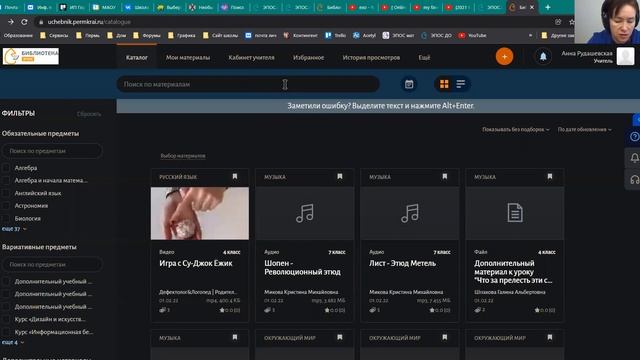Screen dimensions: 640x360
Task: Bookmark the Шопен Революционный этюд card
Action: 340,176
